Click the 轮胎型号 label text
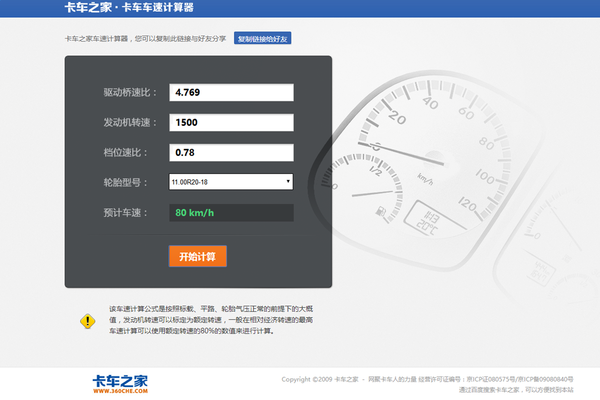 click(125, 183)
